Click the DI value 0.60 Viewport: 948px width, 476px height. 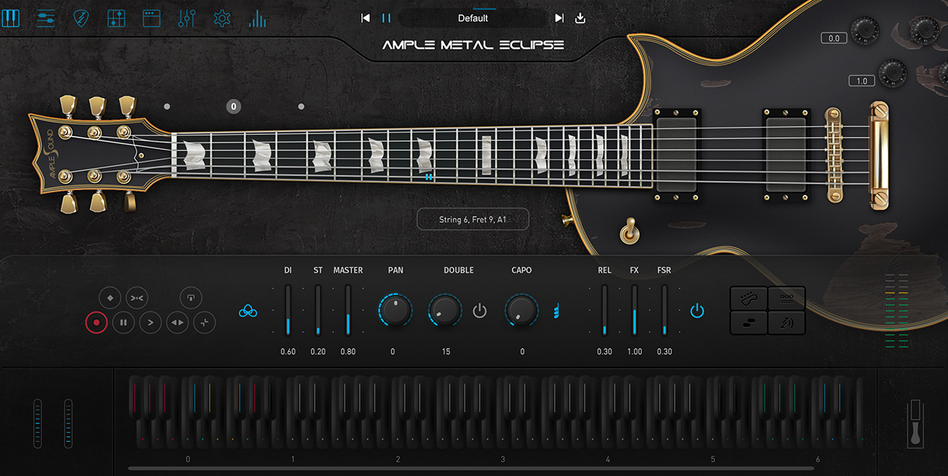(x=288, y=351)
